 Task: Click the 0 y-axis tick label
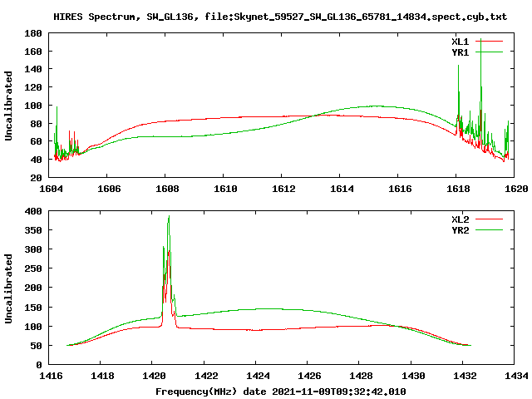39,365
